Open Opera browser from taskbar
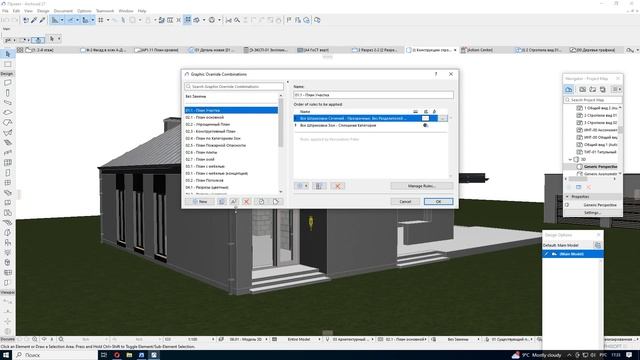The height and width of the screenshot is (360, 640). pyautogui.click(x=117, y=355)
